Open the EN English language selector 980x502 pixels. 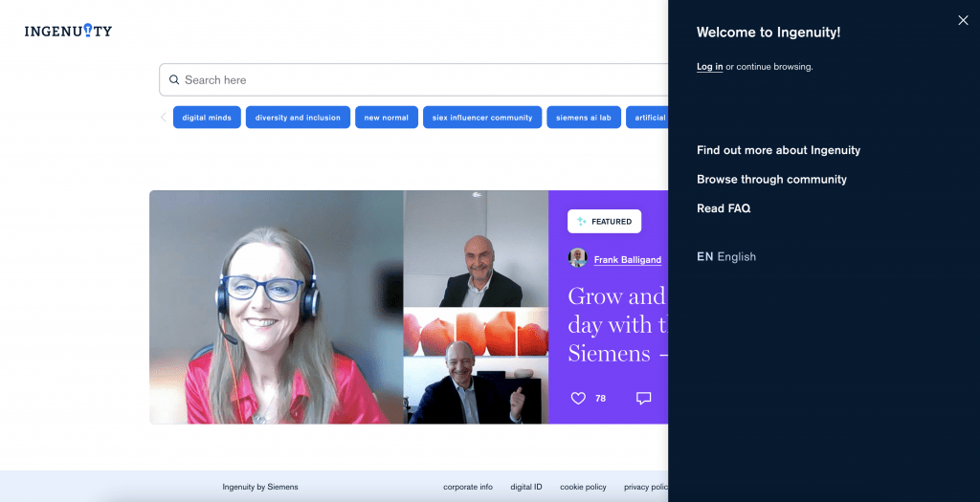click(726, 256)
